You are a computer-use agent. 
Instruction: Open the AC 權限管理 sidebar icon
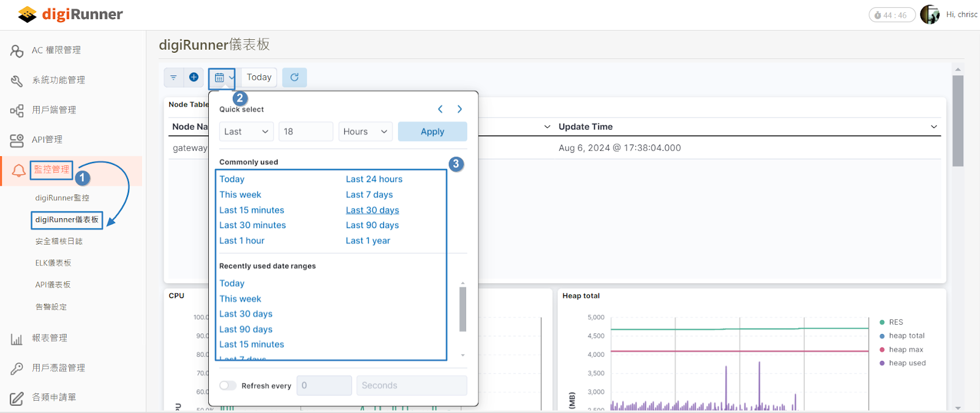pos(17,50)
